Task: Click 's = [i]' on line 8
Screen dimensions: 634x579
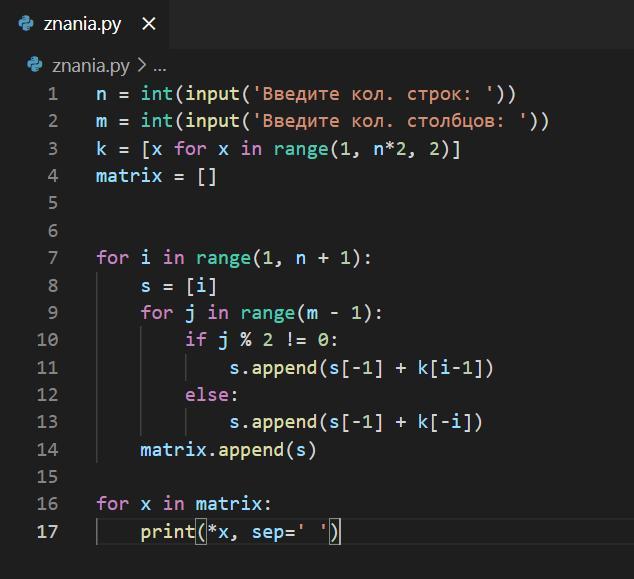Action: click(x=178, y=286)
